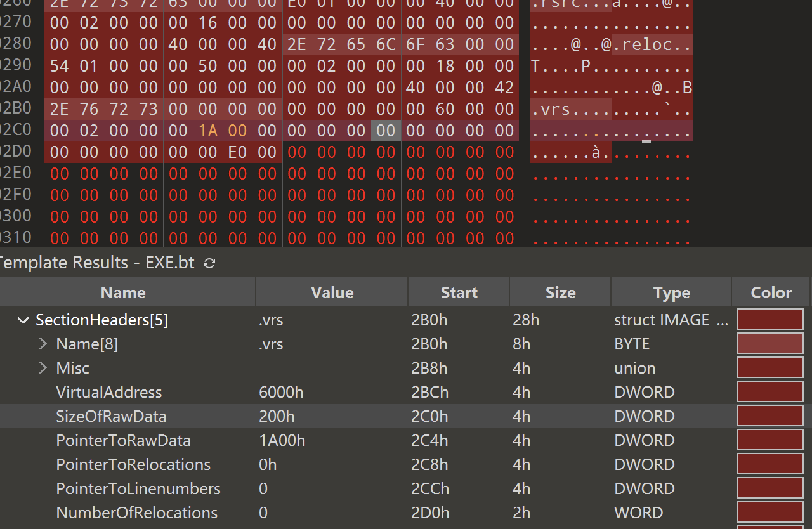Image resolution: width=812 pixels, height=529 pixels.
Task: Click the Color column header
Action: coord(771,292)
